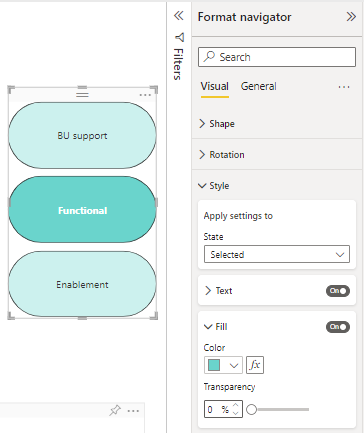Select the BU support slicer button
The height and width of the screenshot is (433, 364).
82,135
